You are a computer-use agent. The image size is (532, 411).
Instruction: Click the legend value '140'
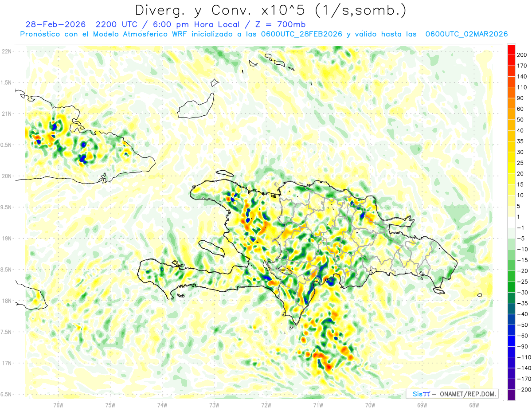point(522,76)
